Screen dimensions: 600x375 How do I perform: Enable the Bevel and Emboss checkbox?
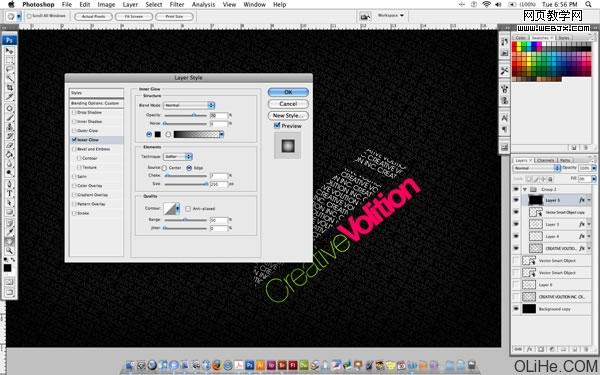tap(74, 149)
